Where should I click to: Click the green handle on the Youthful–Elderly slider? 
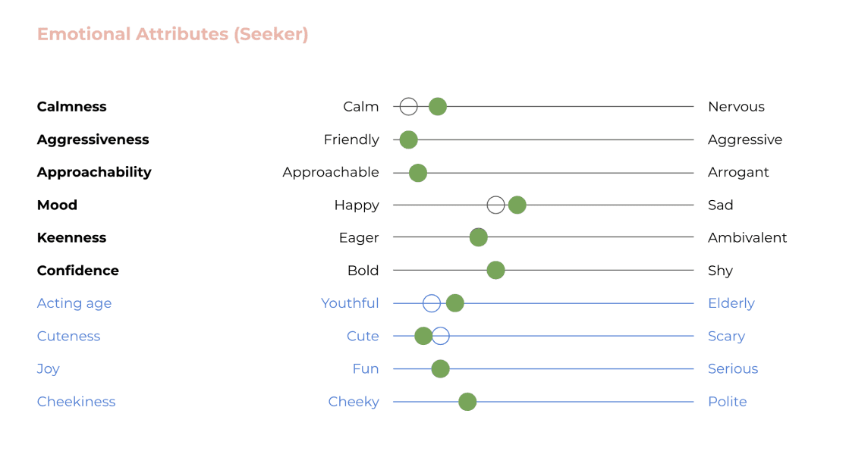pos(454,303)
